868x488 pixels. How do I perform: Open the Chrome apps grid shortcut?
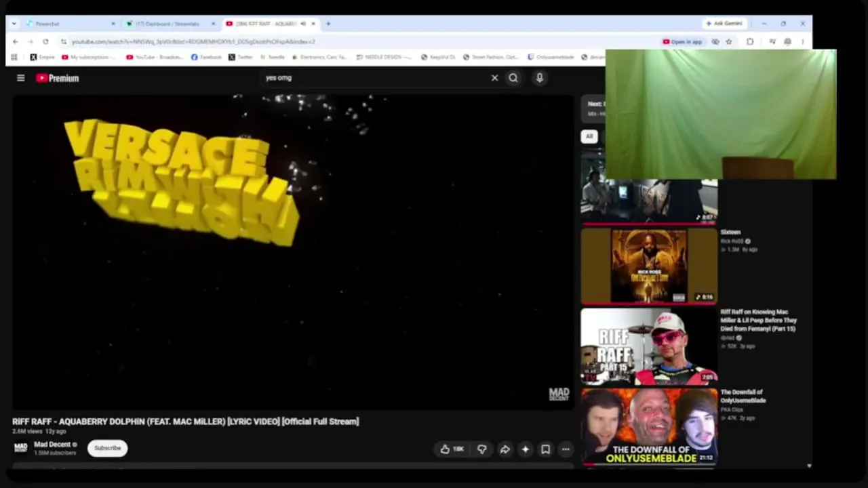click(14, 58)
